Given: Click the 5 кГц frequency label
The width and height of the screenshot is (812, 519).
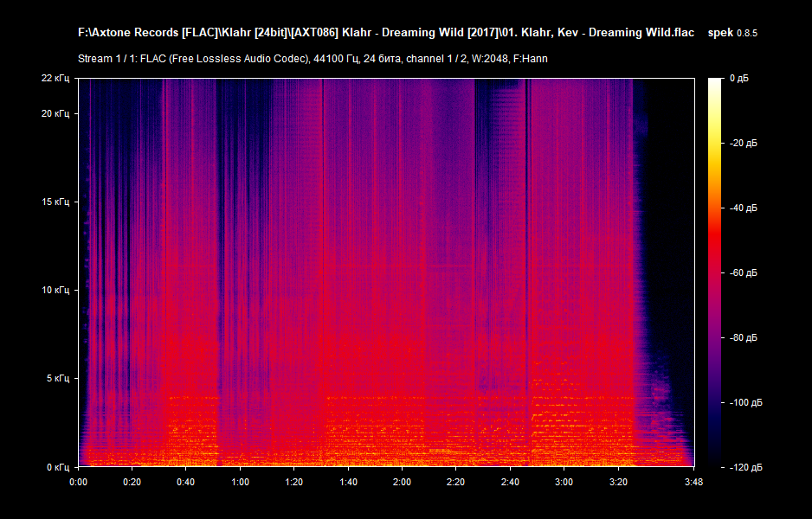Looking at the screenshot, I should [x=57, y=379].
